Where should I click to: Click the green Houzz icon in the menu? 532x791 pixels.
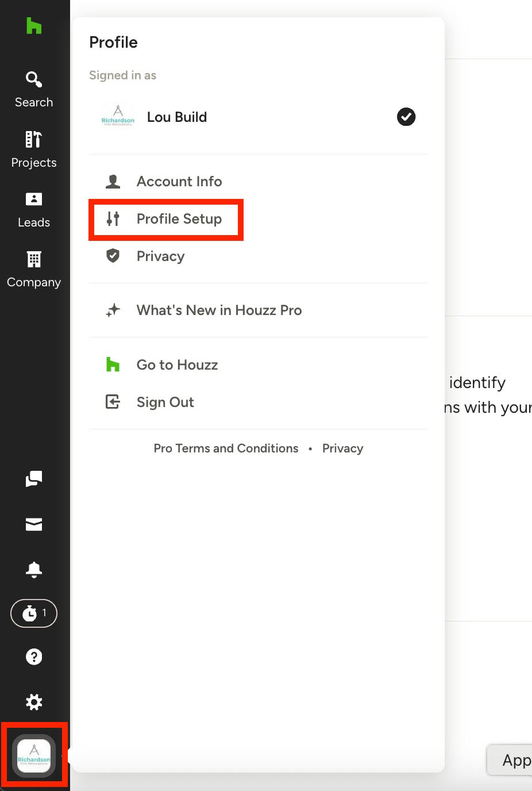tap(113, 364)
